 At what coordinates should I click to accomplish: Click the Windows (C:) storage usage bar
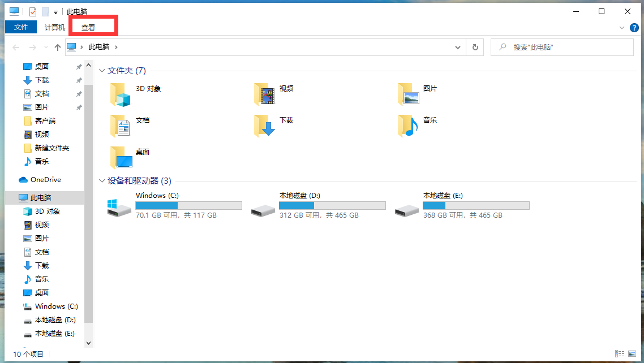188,205
